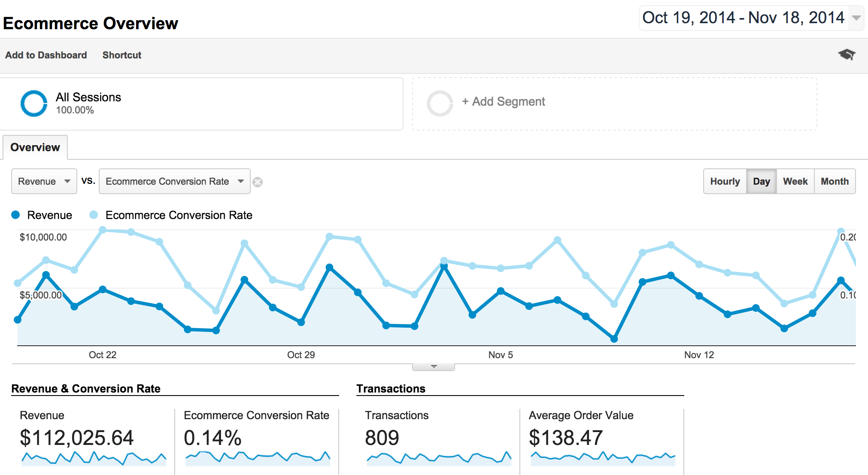Click the Oct 29 axis label
The width and height of the screenshot is (868, 475).
coord(301,355)
